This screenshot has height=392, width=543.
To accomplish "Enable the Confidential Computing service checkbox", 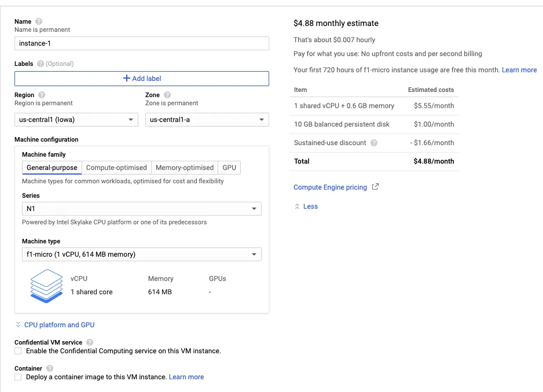I will pos(18,351).
